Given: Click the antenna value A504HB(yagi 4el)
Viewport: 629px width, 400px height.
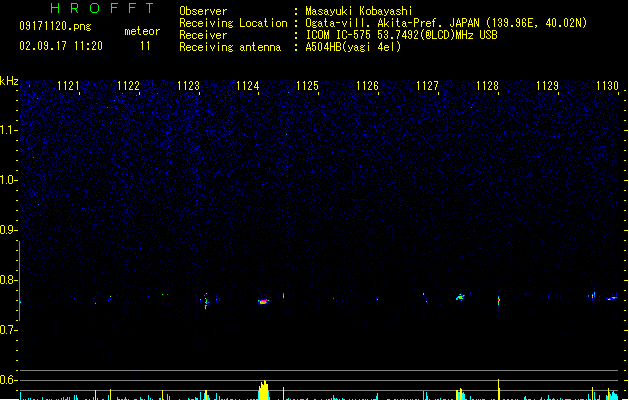Looking at the screenshot, I should coord(353,47).
